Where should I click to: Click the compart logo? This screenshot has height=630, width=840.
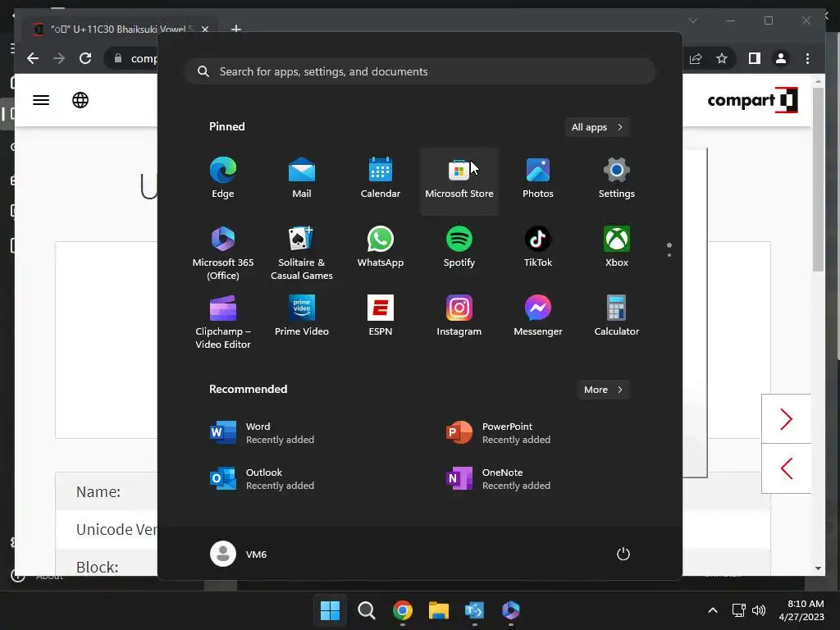click(x=752, y=100)
